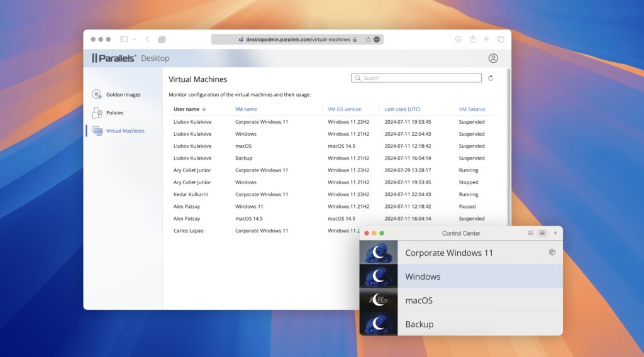
Task: Select Virtual Machines in the sidebar
Action: 125,131
